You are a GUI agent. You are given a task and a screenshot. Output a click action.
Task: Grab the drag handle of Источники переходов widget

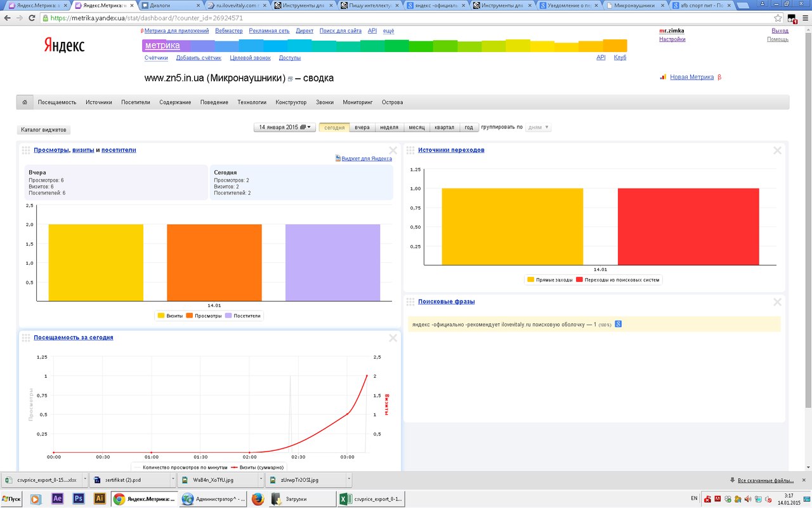click(x=410, y=150)
